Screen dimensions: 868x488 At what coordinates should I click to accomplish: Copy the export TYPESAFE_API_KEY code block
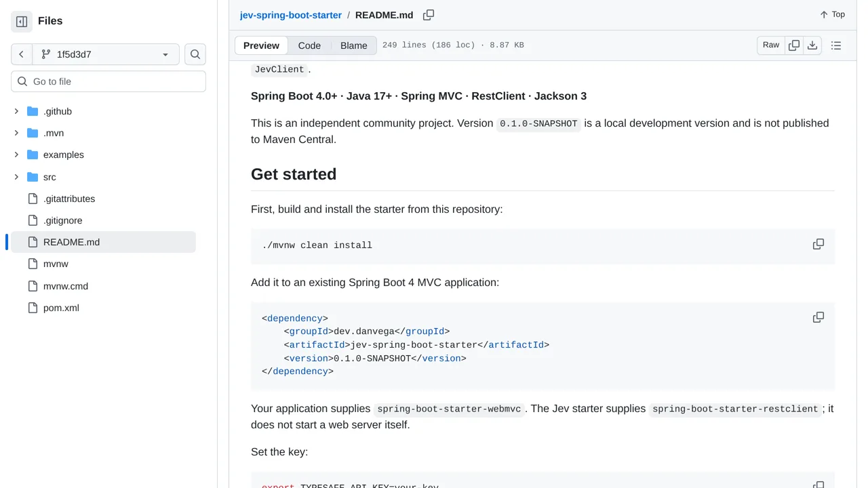(818, 484)
